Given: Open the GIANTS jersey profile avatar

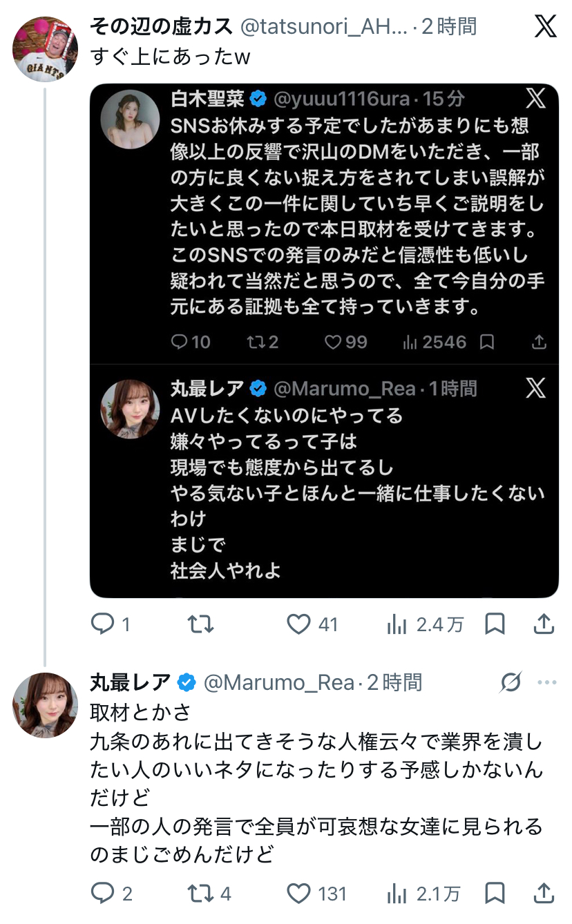Looking at the screenshot, I should [x=46, y=48].
